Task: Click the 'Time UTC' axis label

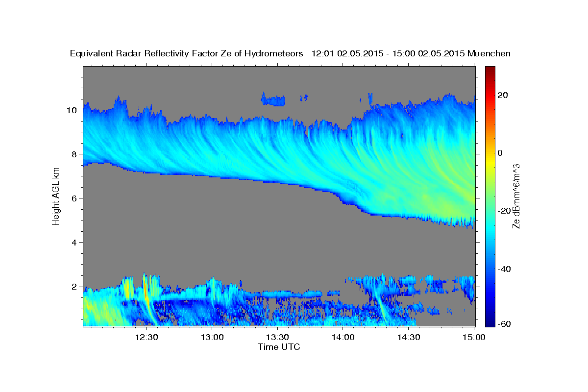Action: click(x=279, y=347)
